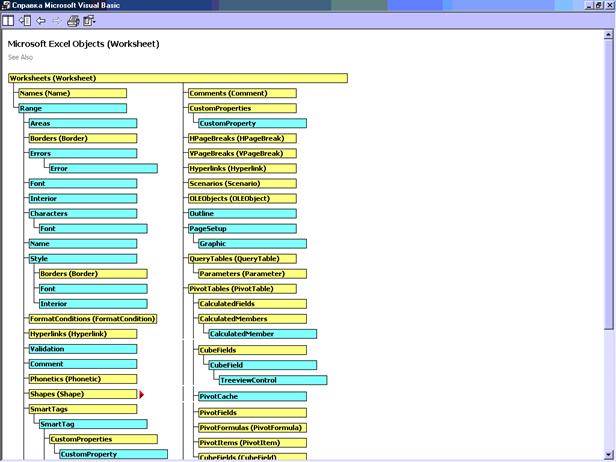Click Parameters (Parameter) box
Image resolution: width=616 pixels, height=462 pixels.
coord(253,274)
